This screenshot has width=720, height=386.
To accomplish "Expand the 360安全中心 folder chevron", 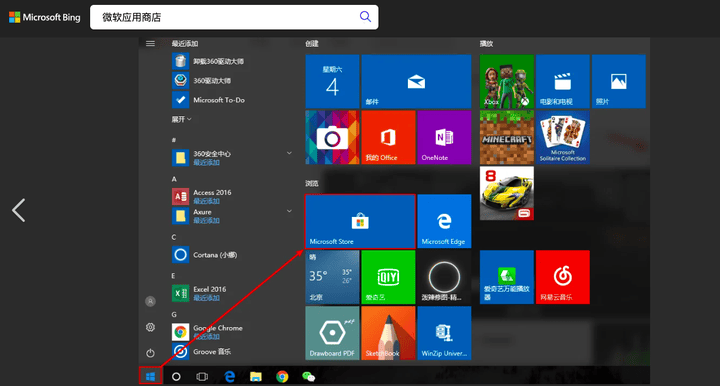I will [x=289, y=153].
